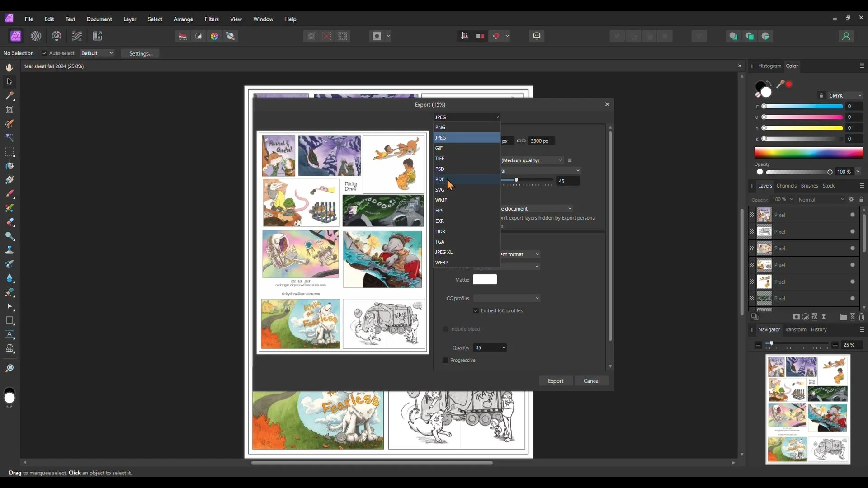Switch to Liquify Persona icon
The image size is (868, 488).
click(x=36, y=36)
